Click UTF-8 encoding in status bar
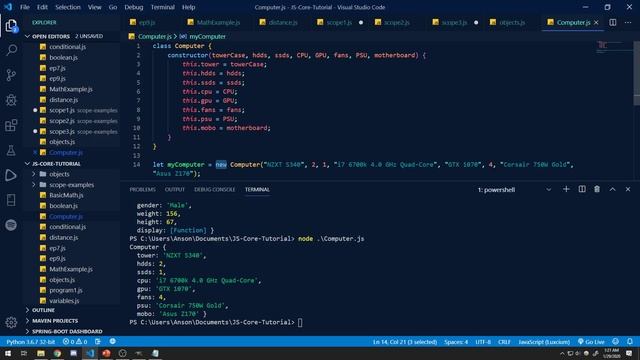This screenshot has height=360, width=640. point(483,342)
